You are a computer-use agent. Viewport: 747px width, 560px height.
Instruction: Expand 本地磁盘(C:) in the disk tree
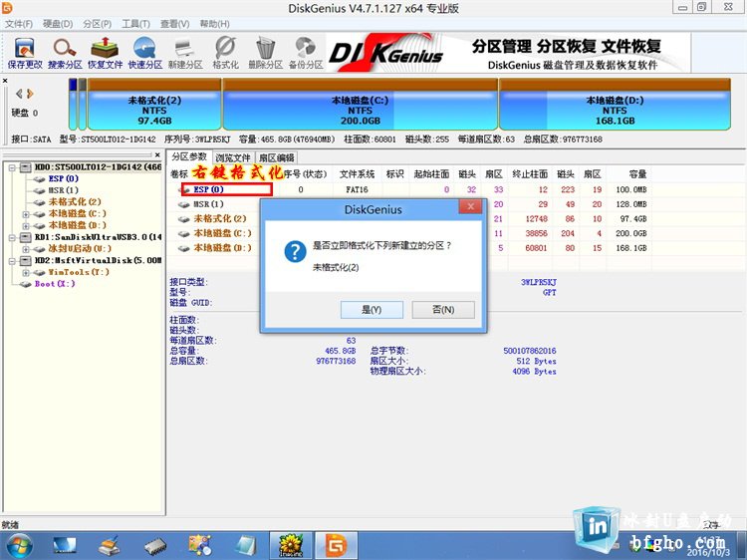pos(26,214)
